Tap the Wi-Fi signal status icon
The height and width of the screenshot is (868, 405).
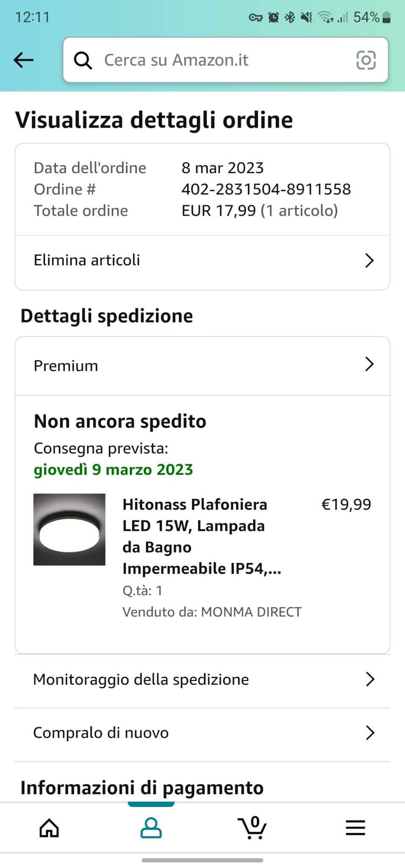point(326,17)
